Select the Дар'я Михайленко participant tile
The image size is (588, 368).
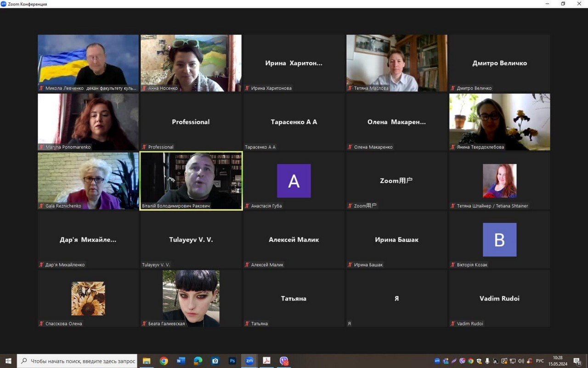88,240
